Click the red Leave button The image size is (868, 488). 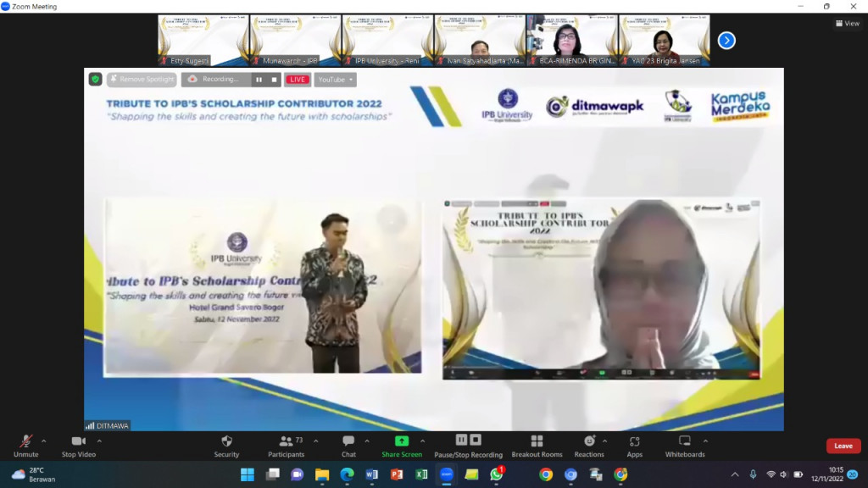tap(843, 446)
